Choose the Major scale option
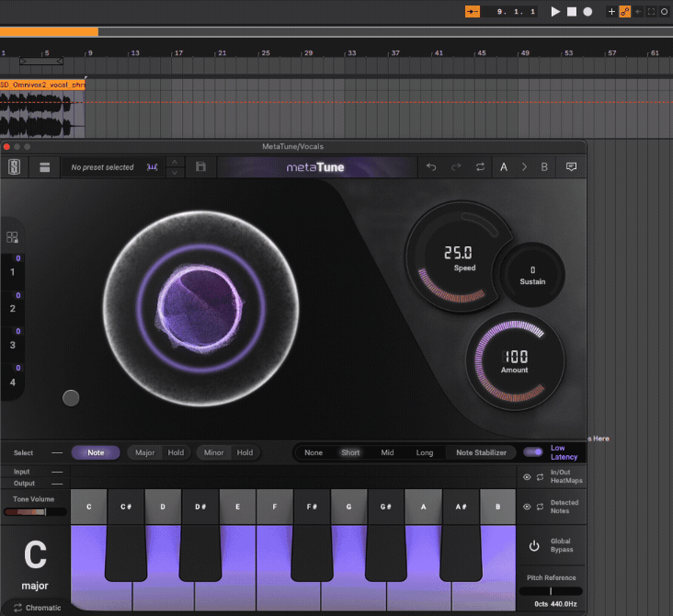673x616 pixels. coord(144,452)
